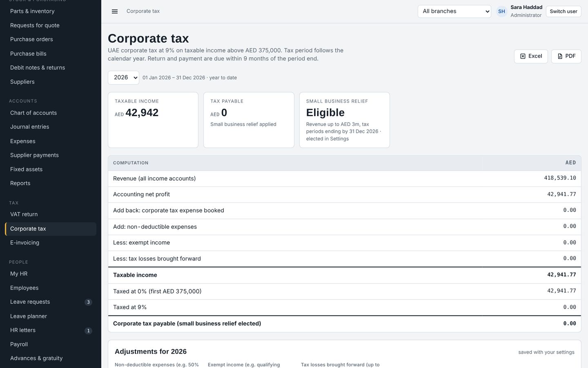Open the All branches dropdown
The height and width of the screenshot is (368, 588).
(454, 11)
